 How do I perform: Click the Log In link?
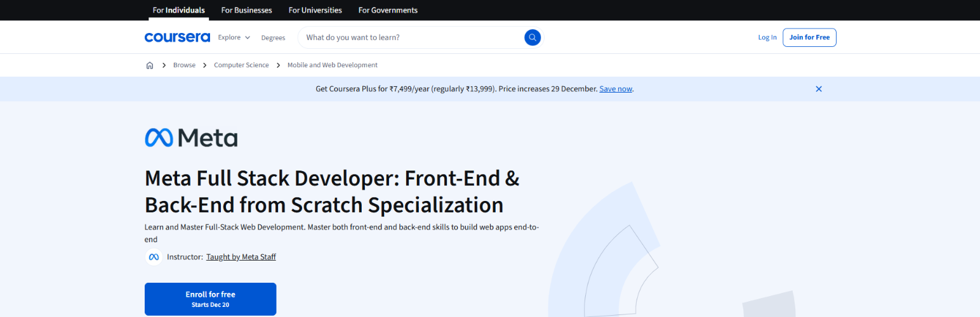point(767,37)
